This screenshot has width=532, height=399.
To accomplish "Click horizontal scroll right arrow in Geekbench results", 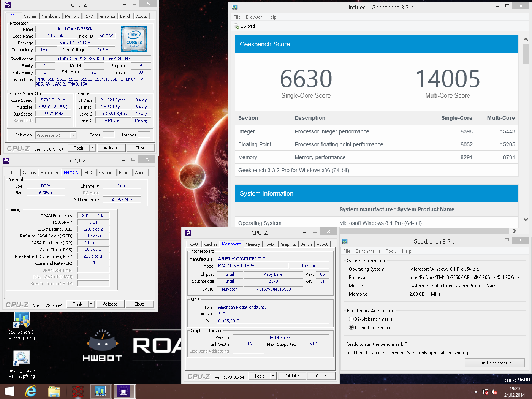I will click(x=514, y=231).
